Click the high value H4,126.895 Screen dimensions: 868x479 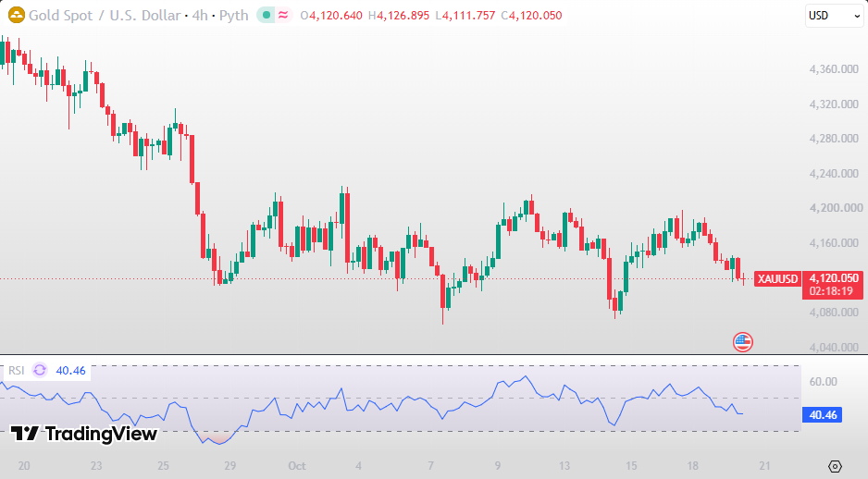point(399,16)
